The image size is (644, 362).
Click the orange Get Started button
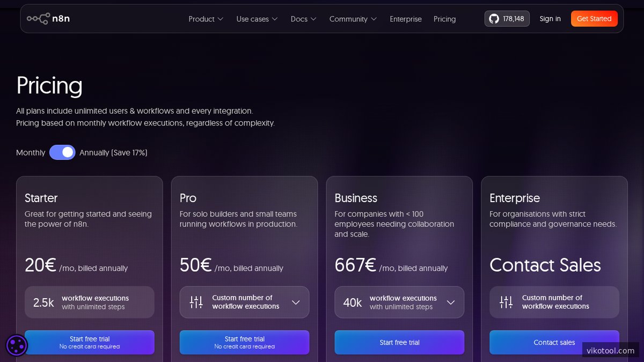(594, 18)
